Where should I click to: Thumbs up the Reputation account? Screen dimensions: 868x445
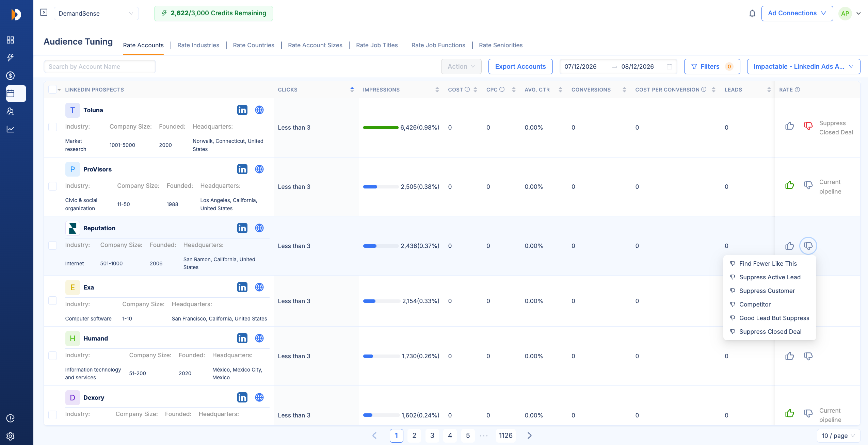(x=790, y=246)
